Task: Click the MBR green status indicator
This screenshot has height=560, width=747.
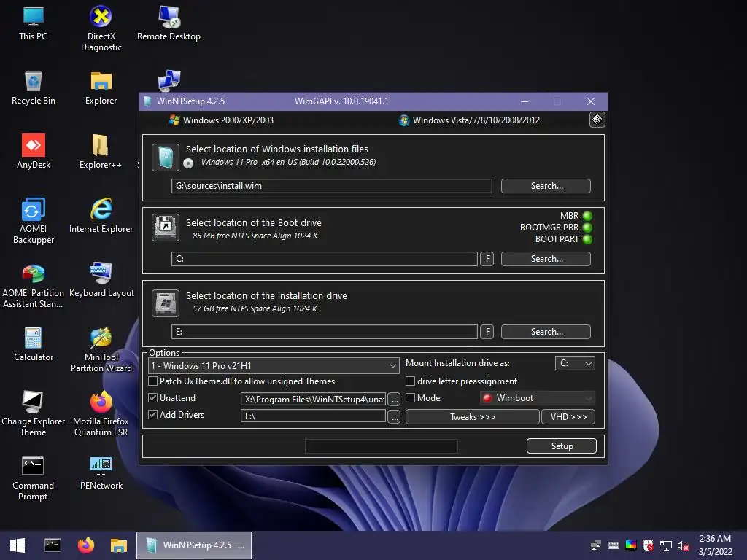Action: (x=587, y=216)
